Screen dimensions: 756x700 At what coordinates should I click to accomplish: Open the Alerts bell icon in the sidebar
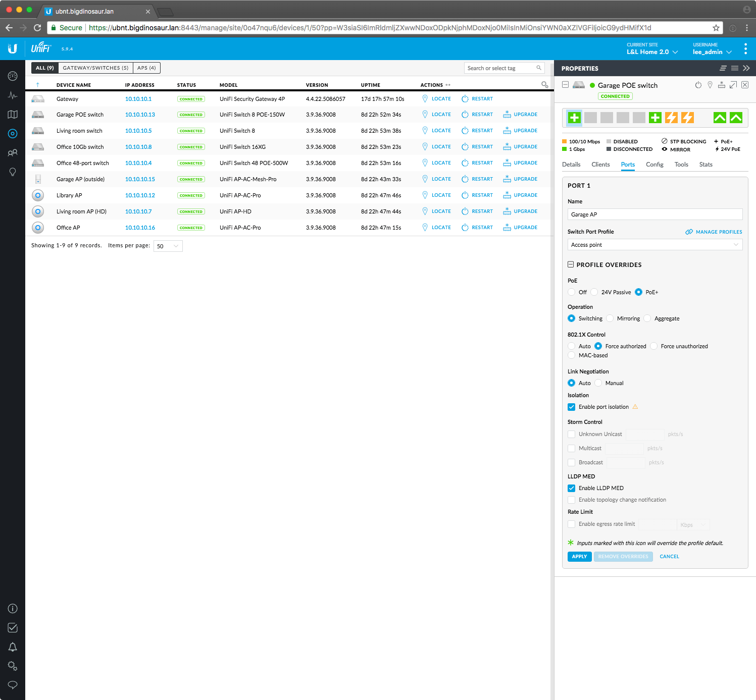coord(13,647)
